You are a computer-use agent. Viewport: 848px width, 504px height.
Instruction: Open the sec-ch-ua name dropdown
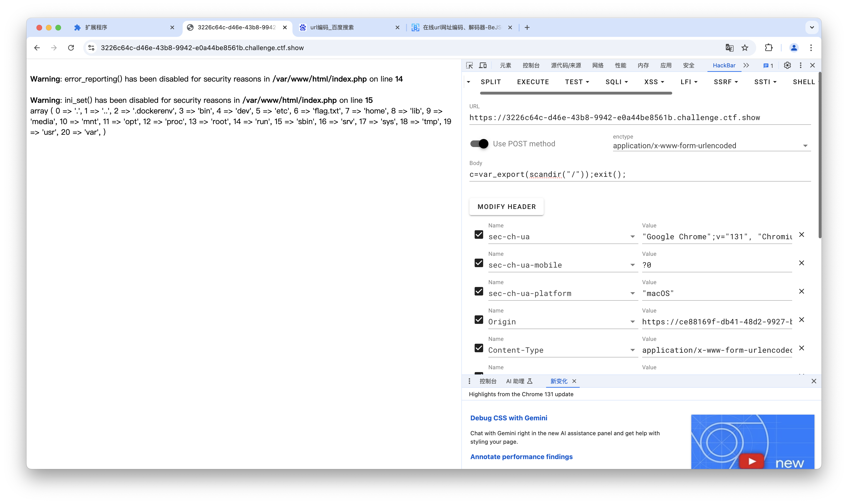632,237
